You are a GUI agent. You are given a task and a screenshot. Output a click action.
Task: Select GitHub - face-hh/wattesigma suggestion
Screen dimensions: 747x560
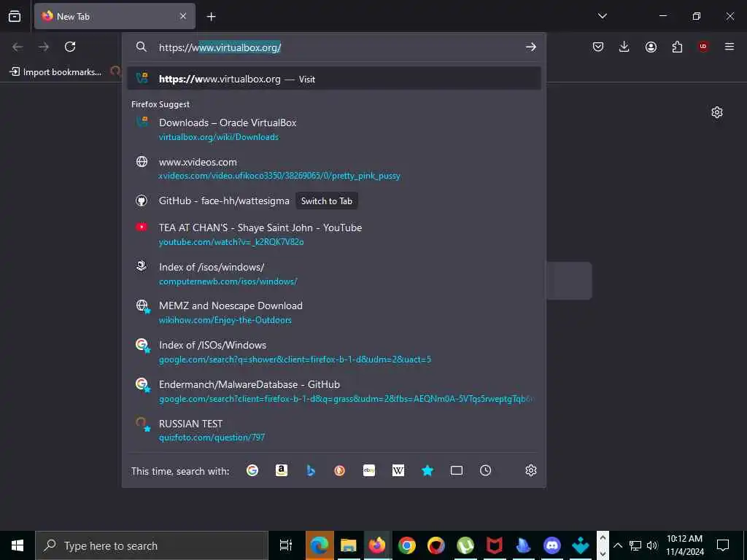[334, 201]
